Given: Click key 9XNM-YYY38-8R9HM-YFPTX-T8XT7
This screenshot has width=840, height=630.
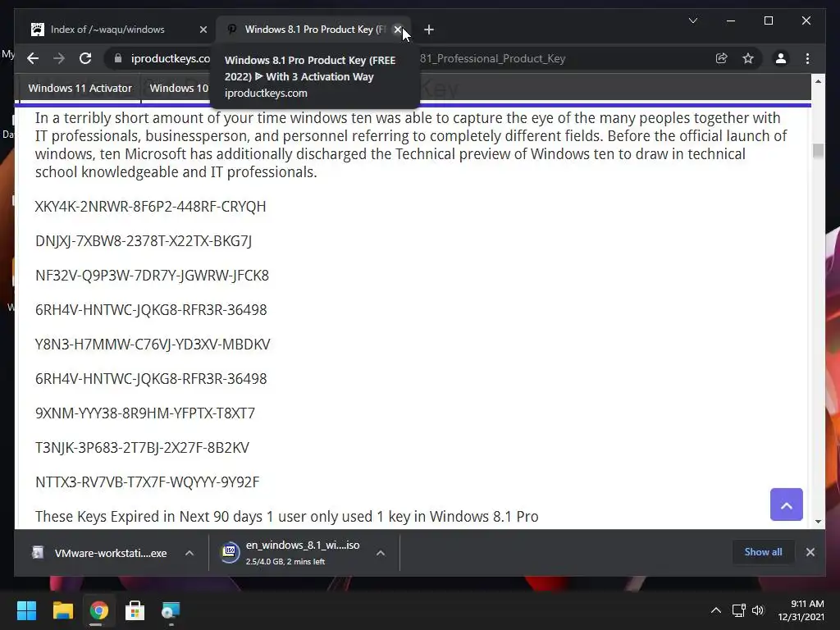Looking at the screenshot, I should click(x=145, y=413).
